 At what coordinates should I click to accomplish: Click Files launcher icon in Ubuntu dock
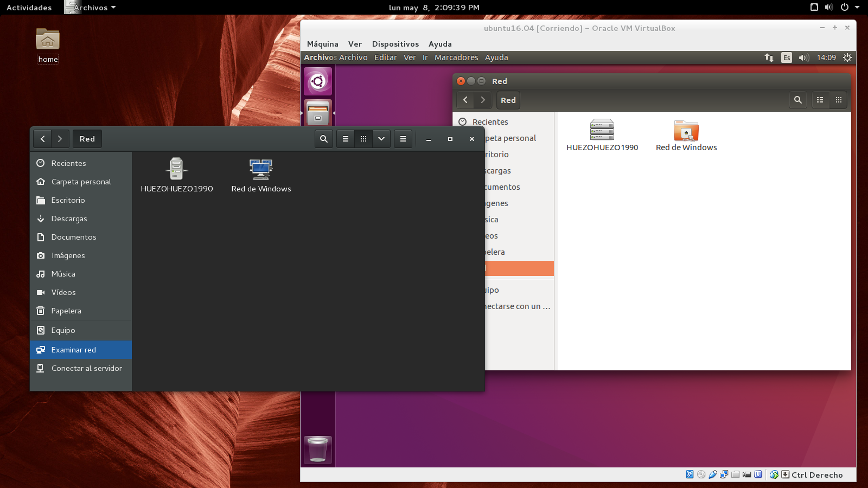coord(318,112)
